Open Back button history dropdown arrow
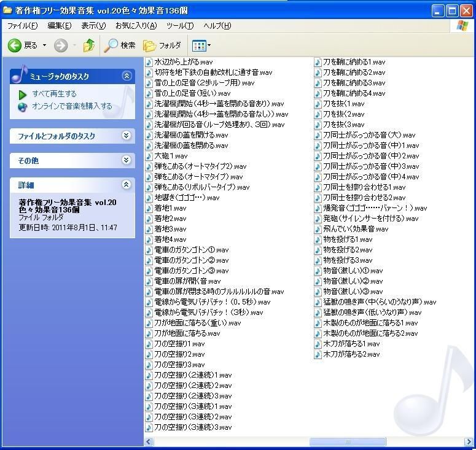Image resolution: width=476 pixels, height=450 pixels. tap(44, 45)
